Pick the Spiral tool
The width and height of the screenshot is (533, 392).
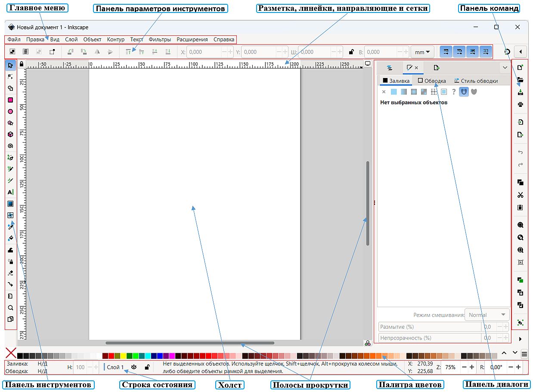pyautogui.click(x=11, y=146)
